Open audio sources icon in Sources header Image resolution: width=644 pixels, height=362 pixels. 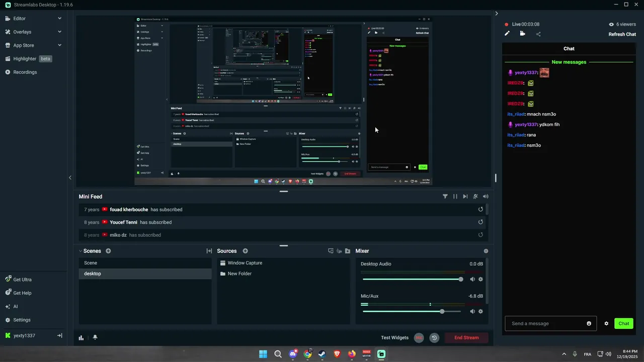(x=339, y=251)
